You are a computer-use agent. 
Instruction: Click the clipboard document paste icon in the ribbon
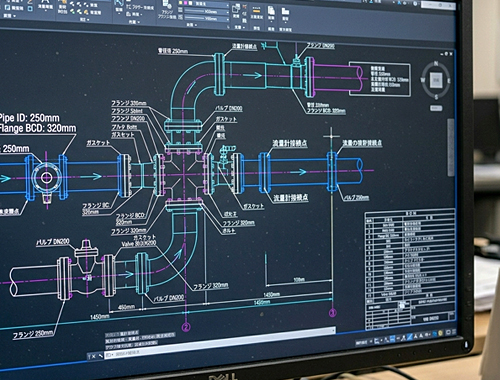click(271, 10)
